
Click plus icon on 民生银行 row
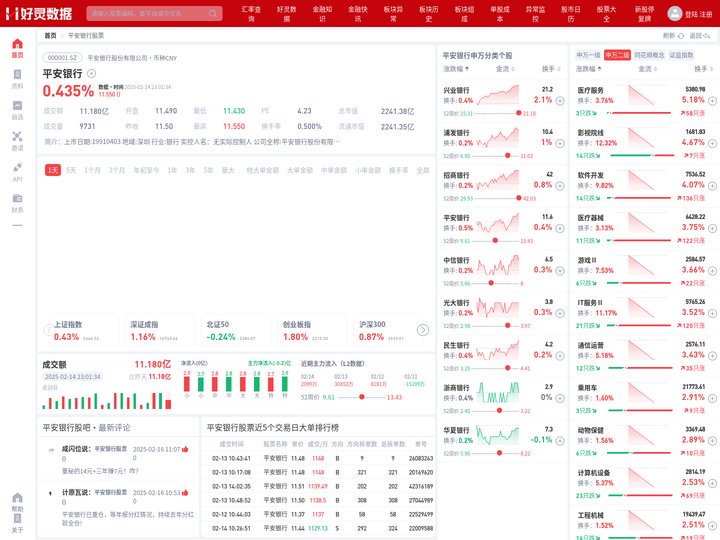tap(560, 356)
